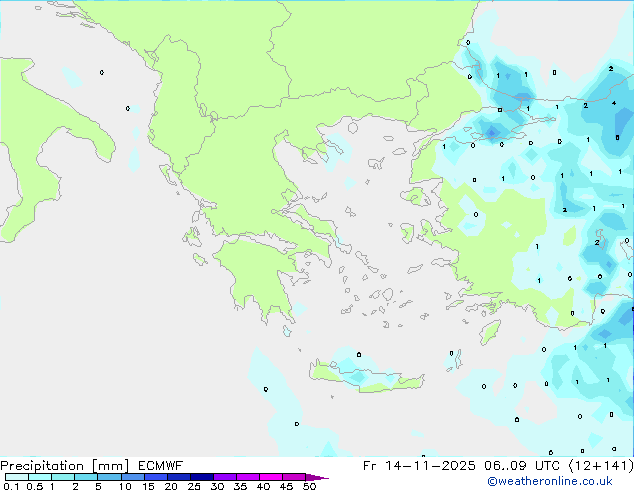
Task: Click the 35–40 mm legend swatch
Action: [247, 477]
